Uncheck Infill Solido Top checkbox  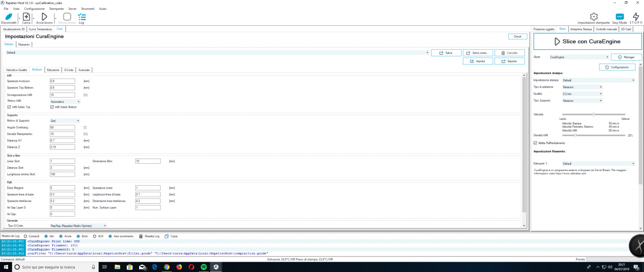tap(9, 107)
